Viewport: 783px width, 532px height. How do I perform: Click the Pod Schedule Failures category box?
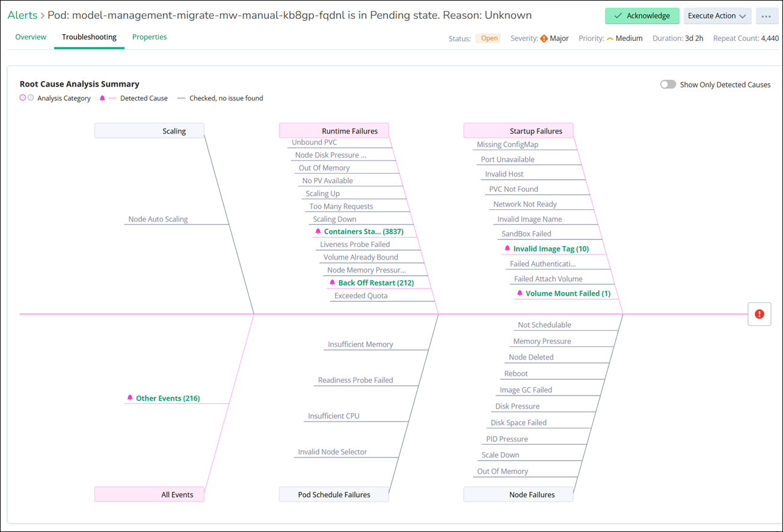(x=334, y=495)
